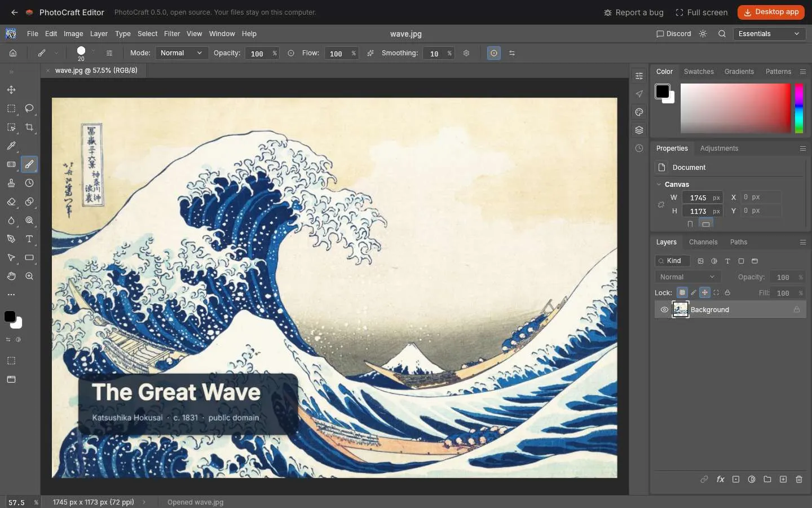This screenshot has width=812, height=508.
Task: Select the Object Selection tool
Action: pos(11,127)
